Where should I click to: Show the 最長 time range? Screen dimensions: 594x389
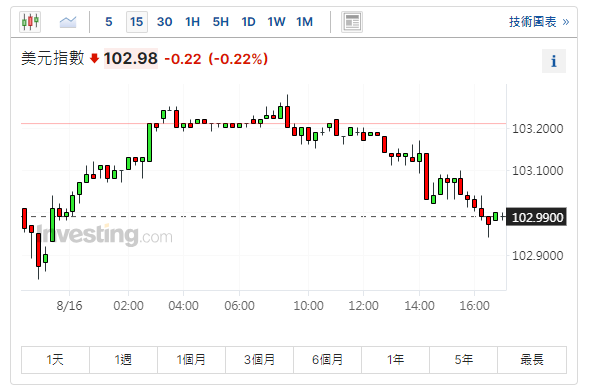point(532,359)
